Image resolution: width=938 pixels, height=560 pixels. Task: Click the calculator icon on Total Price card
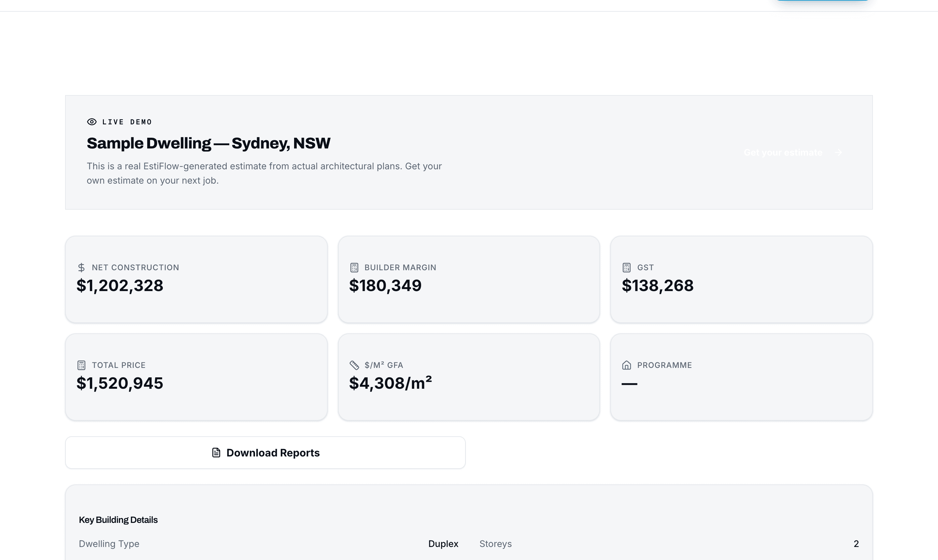[x=81, y=365]
